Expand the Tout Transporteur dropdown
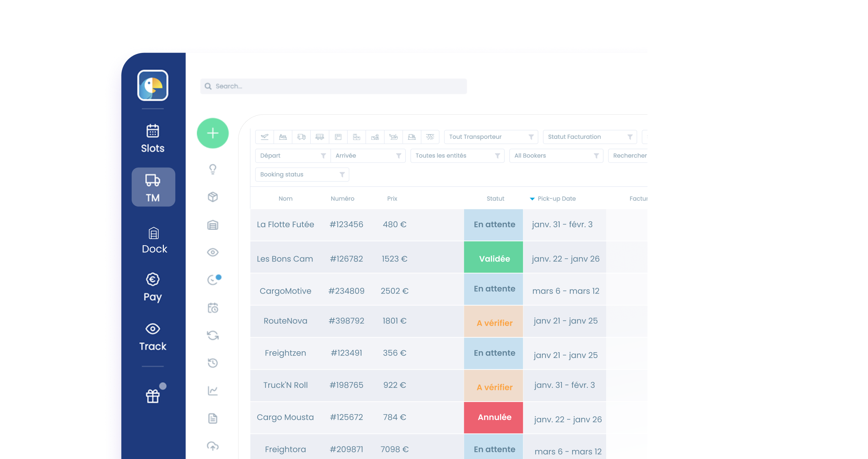This screenshot has width=868, height=459. click(491, 137)
